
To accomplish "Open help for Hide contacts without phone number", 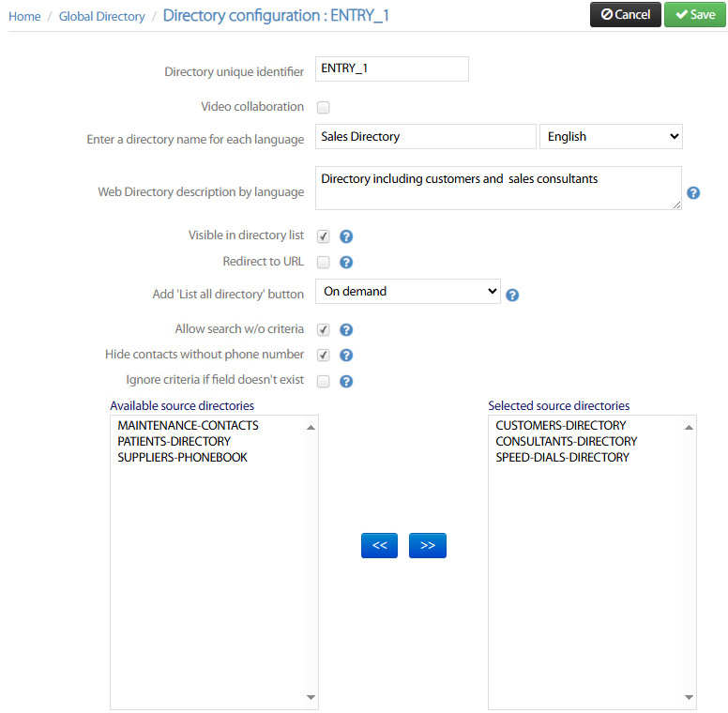I will [x=346, y=356].
